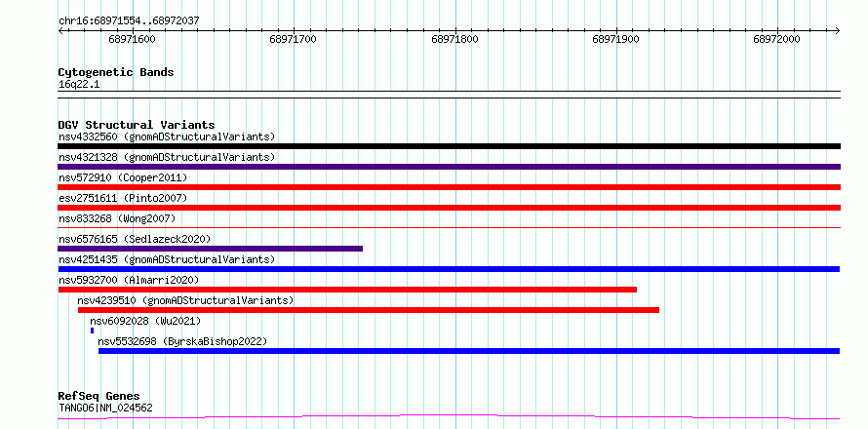The image size is (868, 429).
Task: Select the purple nsv4321328 variant bar
Action: (449, 167)
